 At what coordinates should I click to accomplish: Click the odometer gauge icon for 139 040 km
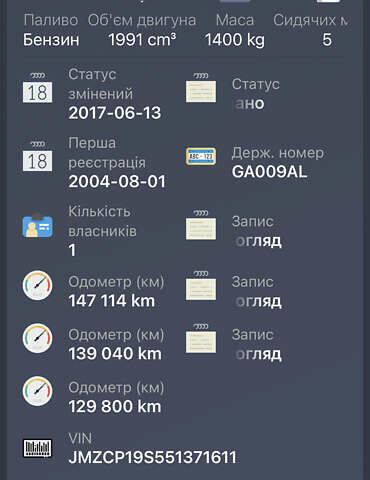pyautogui.click(x=38, y=338)
